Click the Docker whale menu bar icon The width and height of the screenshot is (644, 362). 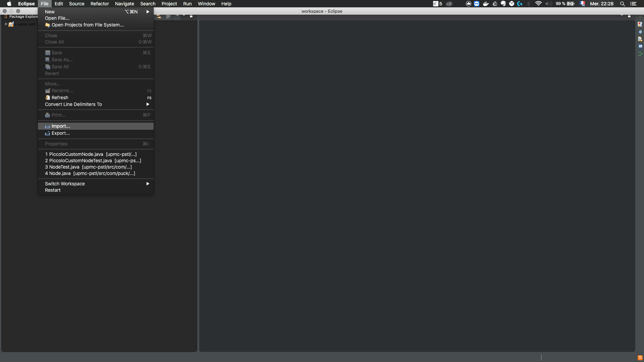[x=486, y=4]
